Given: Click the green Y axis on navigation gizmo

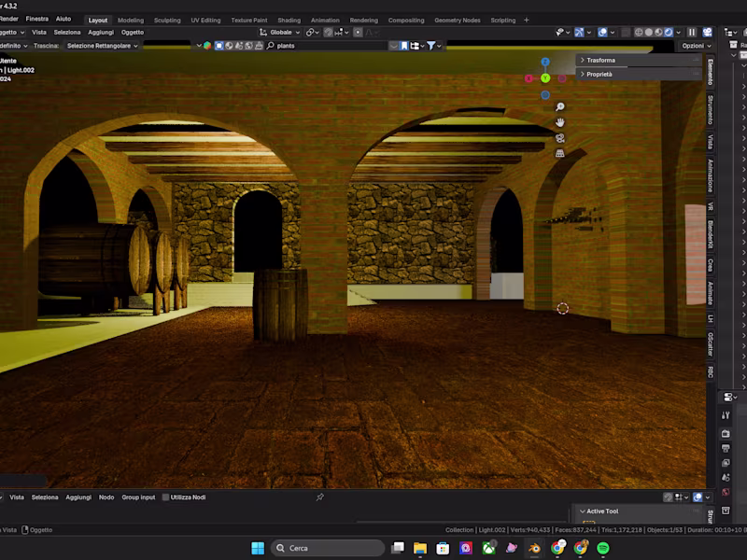Looking at the screenshot, I should (545, 78).
